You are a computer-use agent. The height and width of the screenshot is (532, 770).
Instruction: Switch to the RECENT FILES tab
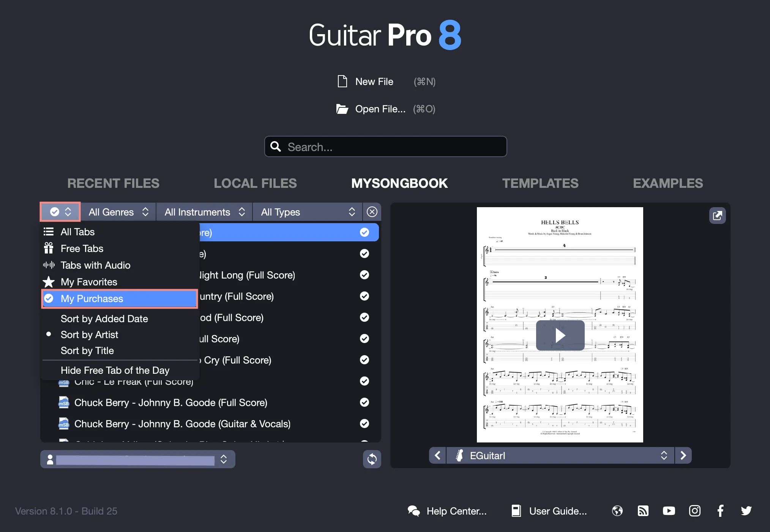click(x=113, y=183)
